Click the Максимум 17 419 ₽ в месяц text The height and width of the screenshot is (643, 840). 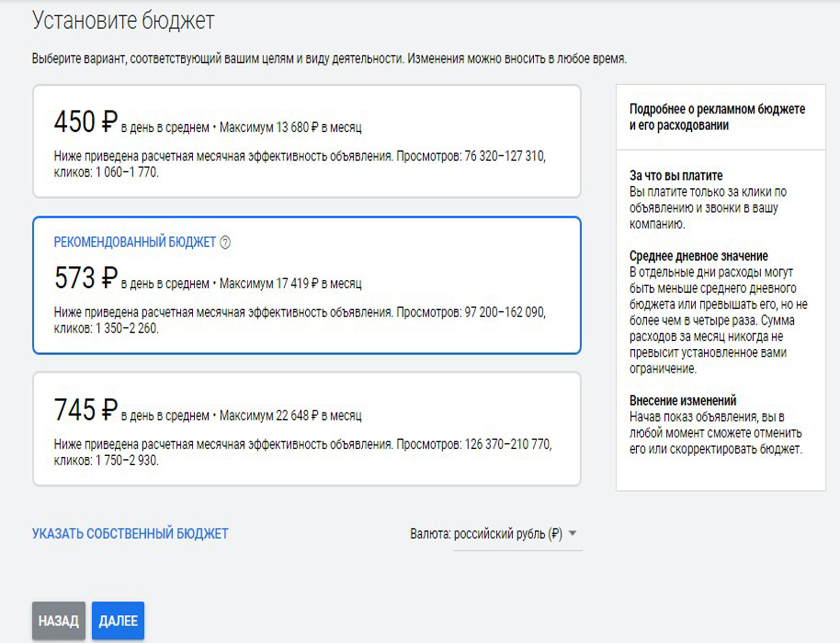(x=290, y=284)
